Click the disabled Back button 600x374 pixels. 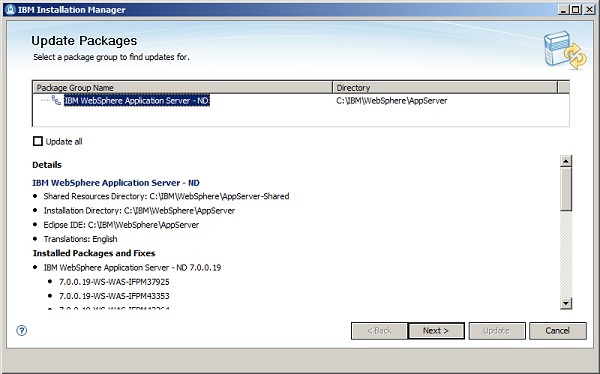[379, 331]
